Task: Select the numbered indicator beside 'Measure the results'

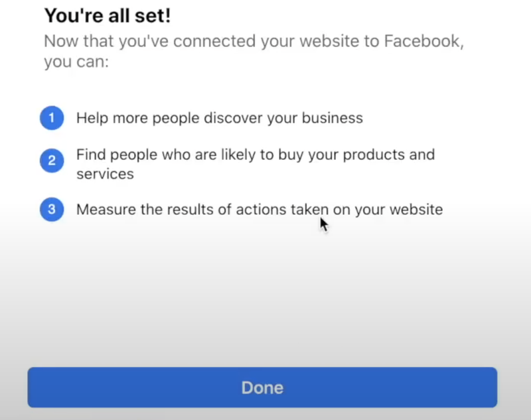Action: click(x=52, y=209)
